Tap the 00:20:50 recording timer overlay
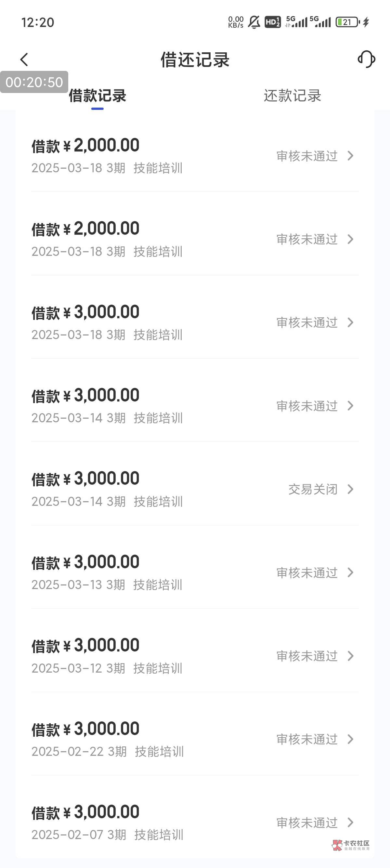Viewport: 390px width, 868px height. click(x=34, y=82)
